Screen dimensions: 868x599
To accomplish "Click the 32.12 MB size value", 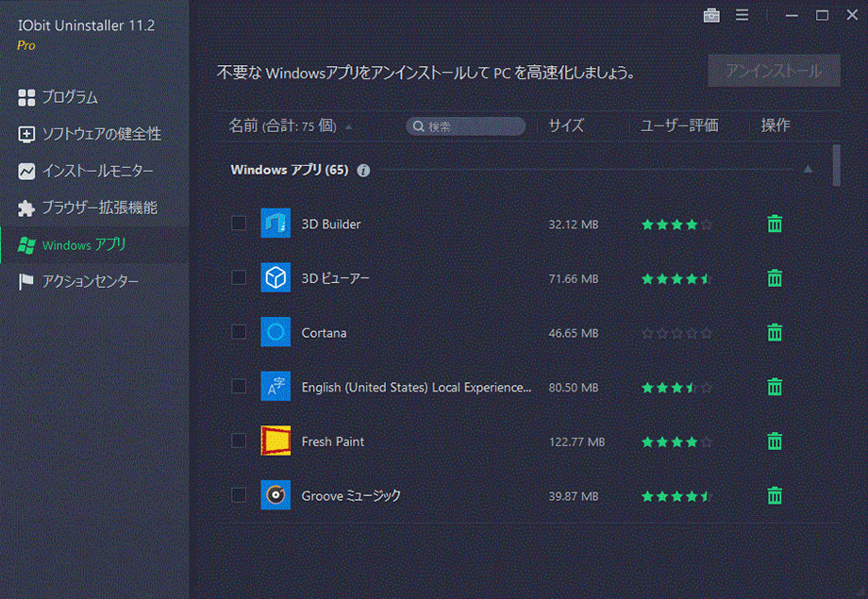I will pos(574,225).
